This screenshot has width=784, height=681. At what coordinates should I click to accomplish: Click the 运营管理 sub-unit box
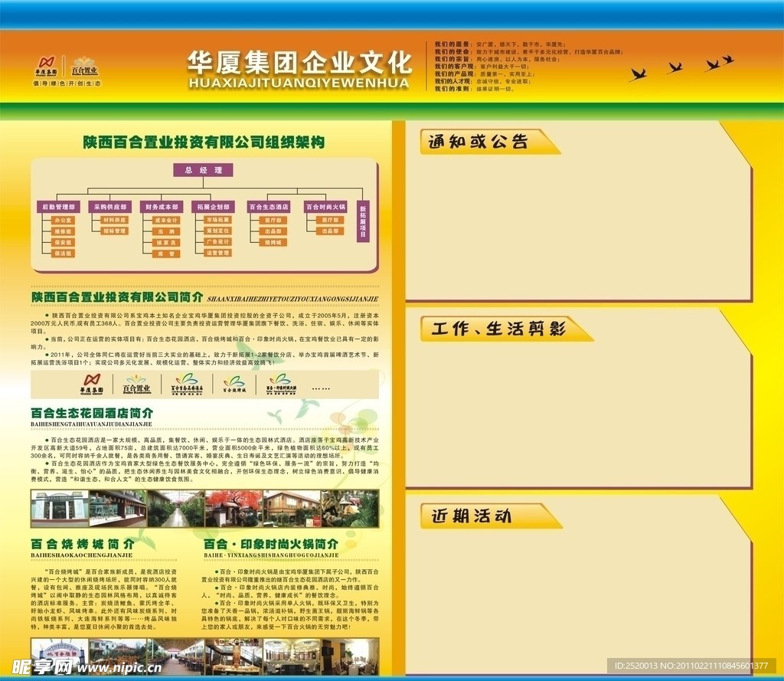tap(218, 253)
